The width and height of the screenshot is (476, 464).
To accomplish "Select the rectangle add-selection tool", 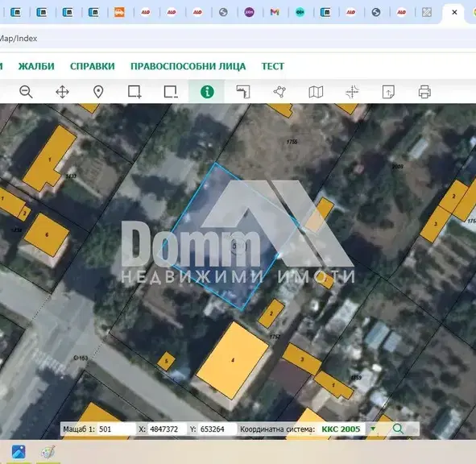I will pos(135,92).
